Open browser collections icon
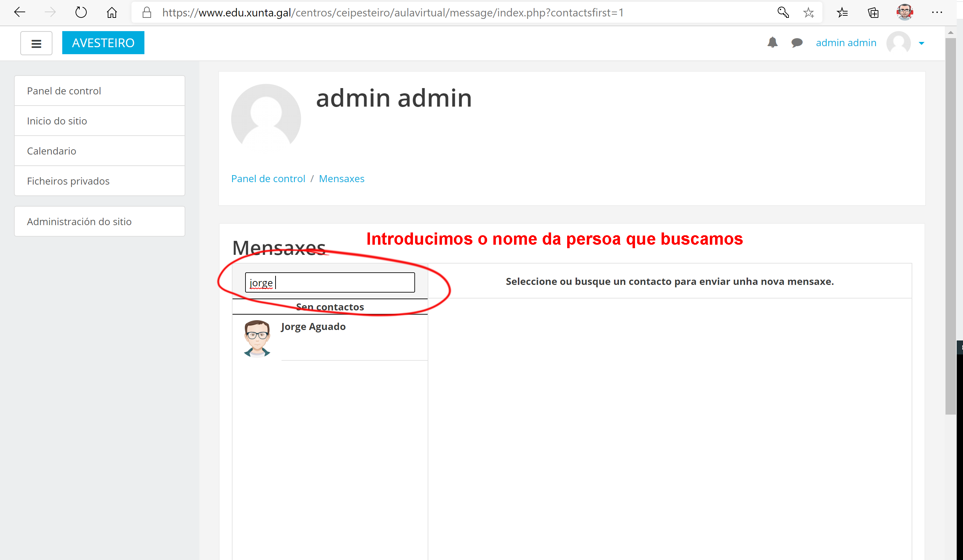The image size is (963, 560). [x=873, y=13]
